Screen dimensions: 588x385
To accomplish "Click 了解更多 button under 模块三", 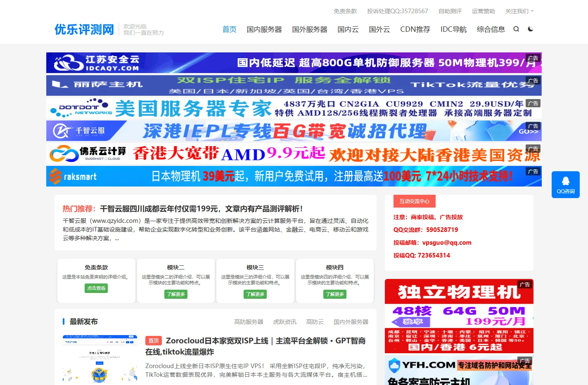I will 255,294.
